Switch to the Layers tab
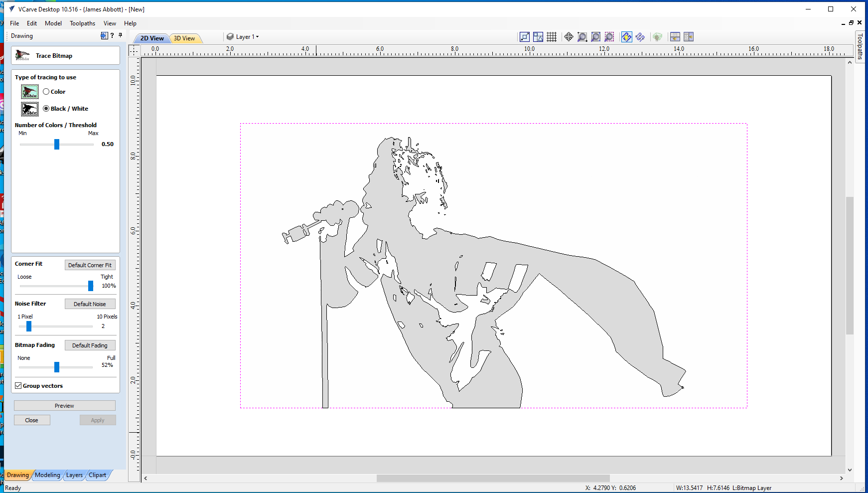Screen dimensions: 868x493 tap(75, 475)
